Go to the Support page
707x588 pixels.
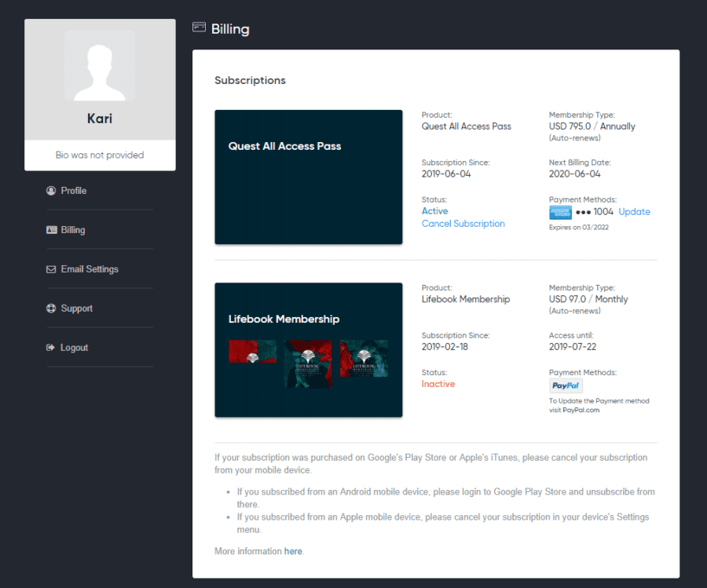[x=77, y=309]
